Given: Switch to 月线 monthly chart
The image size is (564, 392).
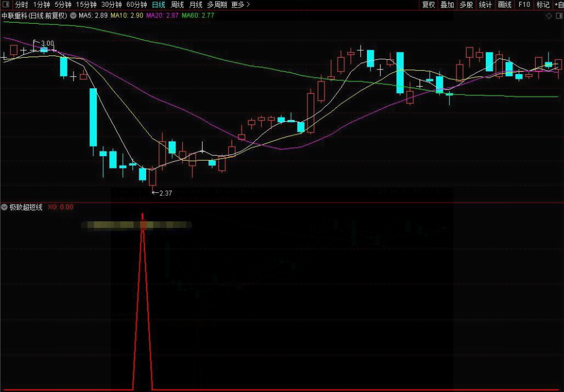Looking at the screenshot, I should click(196, 5).
